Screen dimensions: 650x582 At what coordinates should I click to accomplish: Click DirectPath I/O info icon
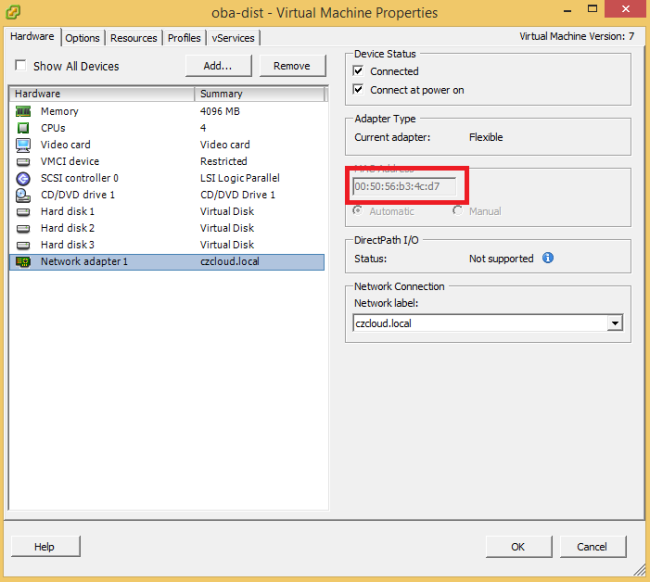tap(547, 258)
